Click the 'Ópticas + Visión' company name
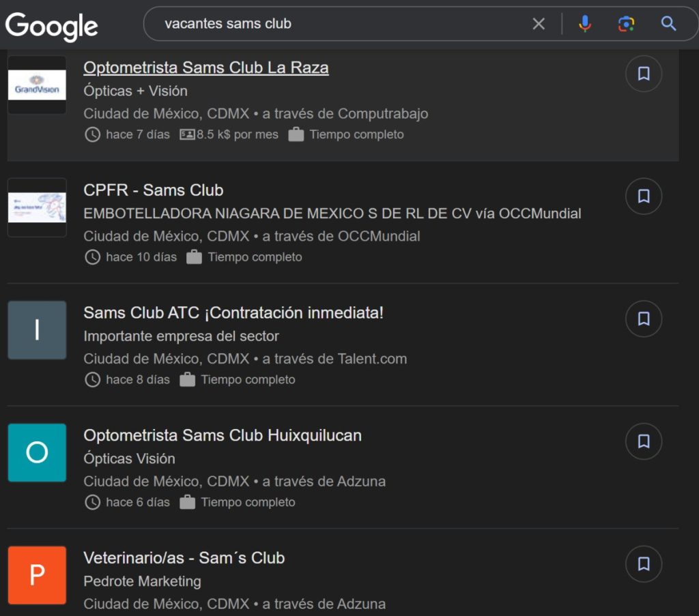Image resolution: width=699 pixels, height=616 pixels. (136, 91)
